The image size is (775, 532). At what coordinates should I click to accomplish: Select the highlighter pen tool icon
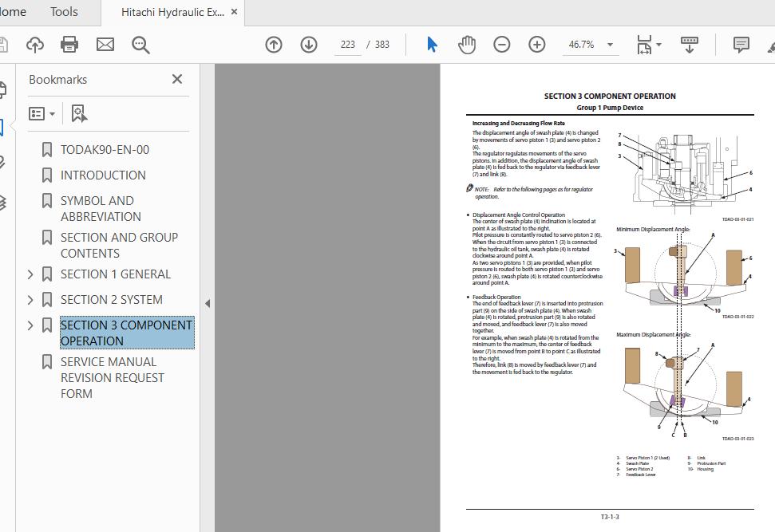771,46
